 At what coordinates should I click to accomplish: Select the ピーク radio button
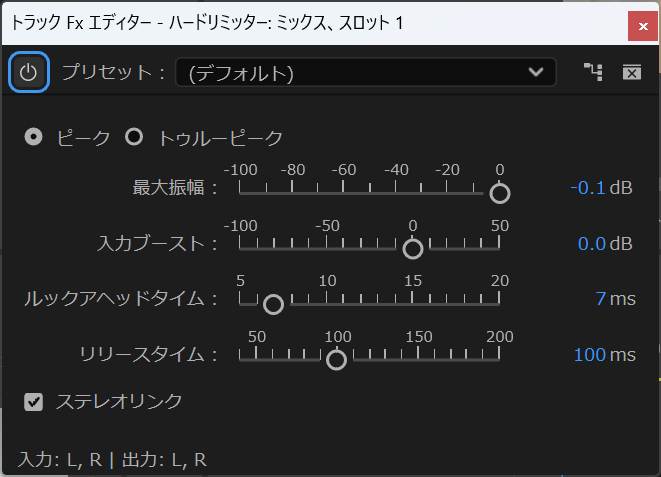[x=34, y=138]
